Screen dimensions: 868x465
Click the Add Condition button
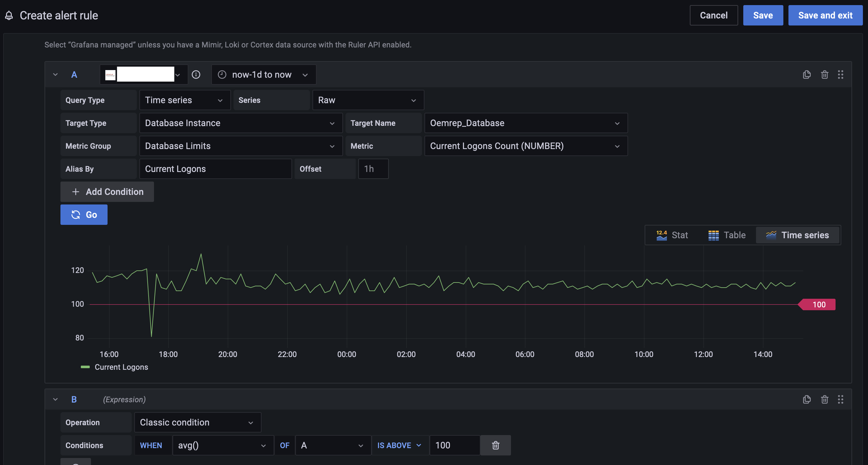coord(107,191)
